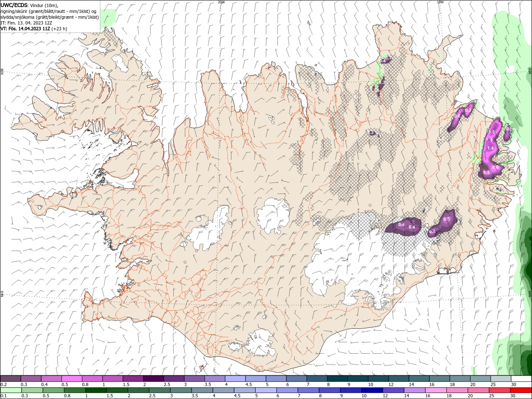
Task: Pick upper scale swatch between 0.2 and 0.3
Action: [x=10, y=379]
